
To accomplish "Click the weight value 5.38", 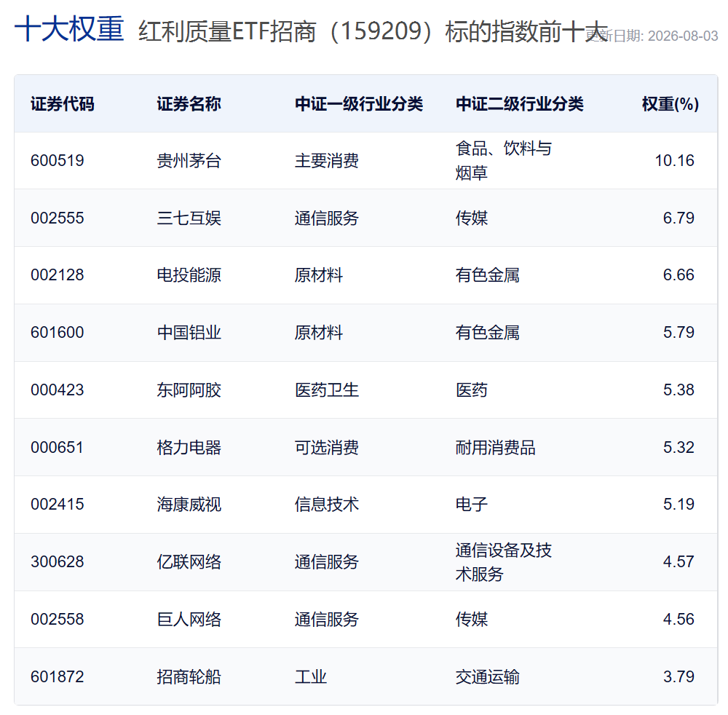I will [x=678, y=390].
